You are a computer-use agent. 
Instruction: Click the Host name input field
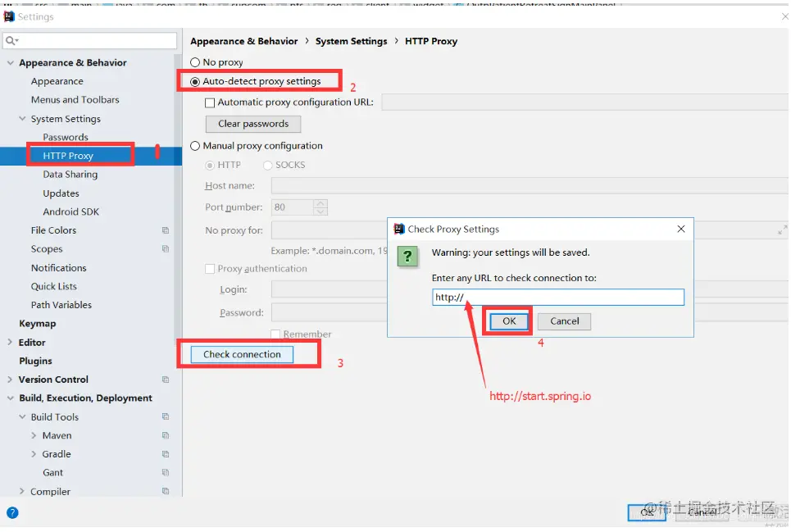(530, 185)
